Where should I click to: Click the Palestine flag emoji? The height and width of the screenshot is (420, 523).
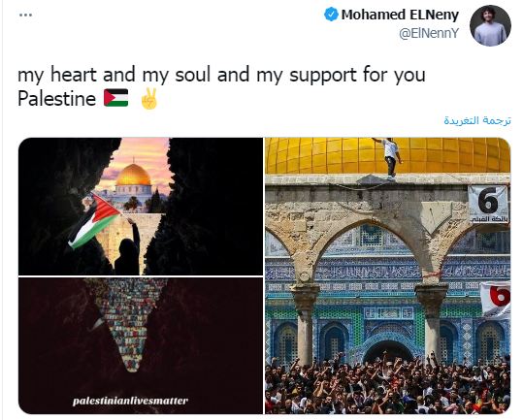click(115, 98)
